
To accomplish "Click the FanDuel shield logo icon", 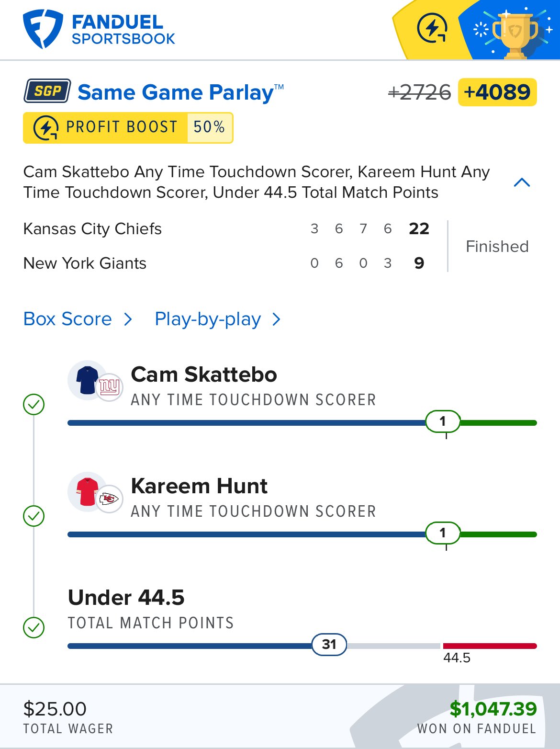I will click(x=42, y=30).
